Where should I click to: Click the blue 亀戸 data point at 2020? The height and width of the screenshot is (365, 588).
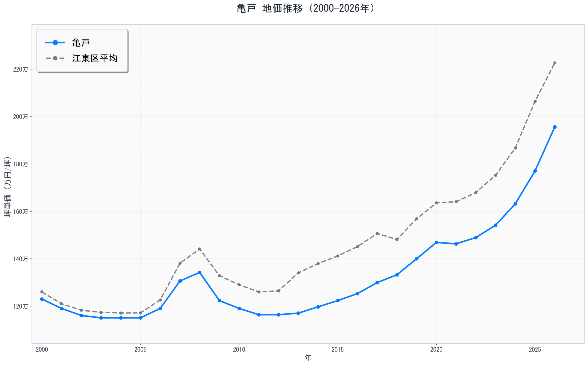click(436, 242)
